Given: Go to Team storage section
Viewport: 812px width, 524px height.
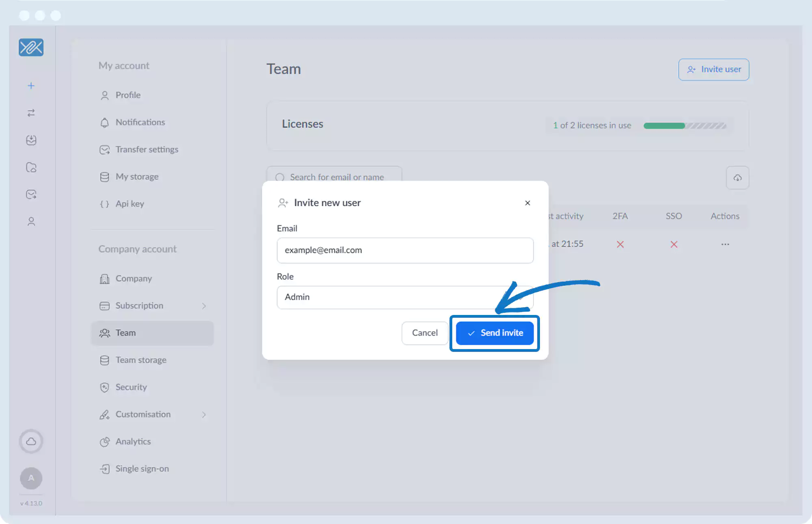Looking at the screenshot, I should pos(140,360).
